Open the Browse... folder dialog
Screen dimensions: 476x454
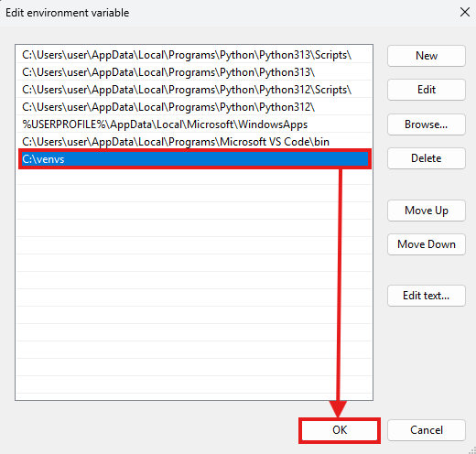(427, 124)
